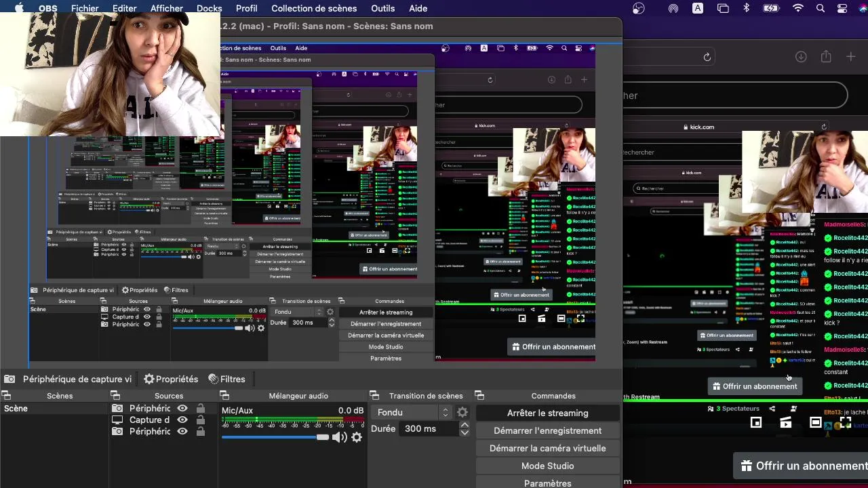Viewport: 868px width, 488px height.
Task: Click Démarrer l'enregistrement
Action: coord(548,430)
